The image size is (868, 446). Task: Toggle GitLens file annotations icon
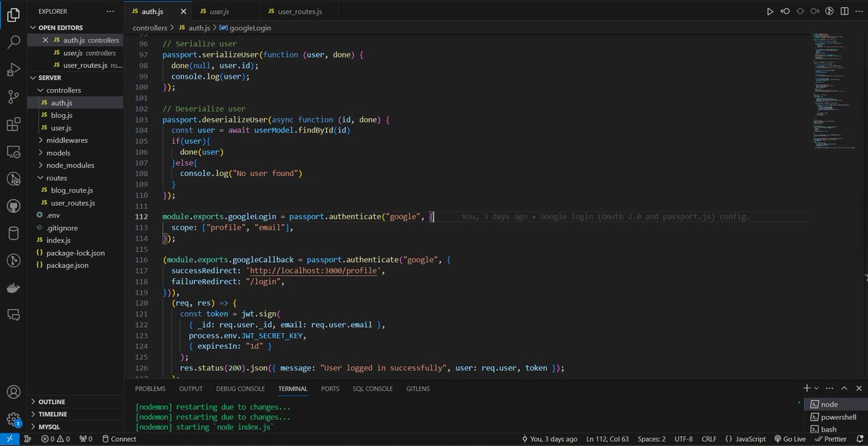[x=830, y=11]
